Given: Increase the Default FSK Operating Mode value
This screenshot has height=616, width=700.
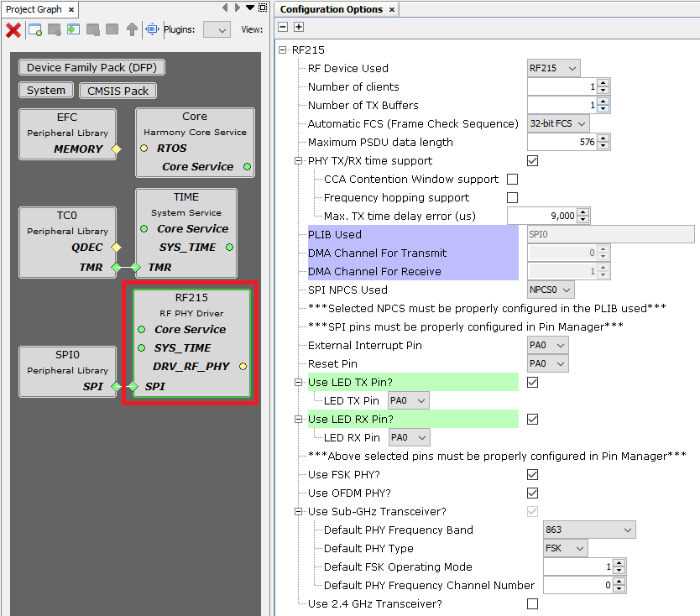Looking at the screenshot, I should point(619,563).
